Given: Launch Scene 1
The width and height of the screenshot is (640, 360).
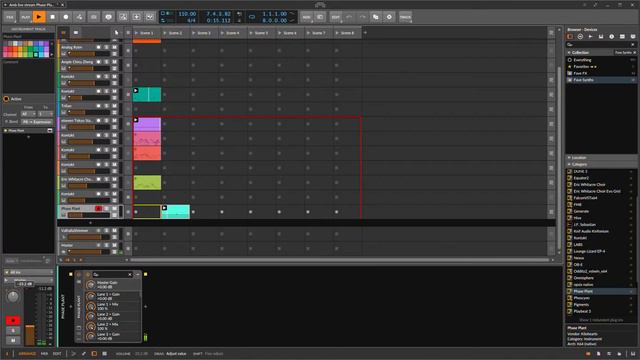Looking at the screenshot, I should pos(137,33).
